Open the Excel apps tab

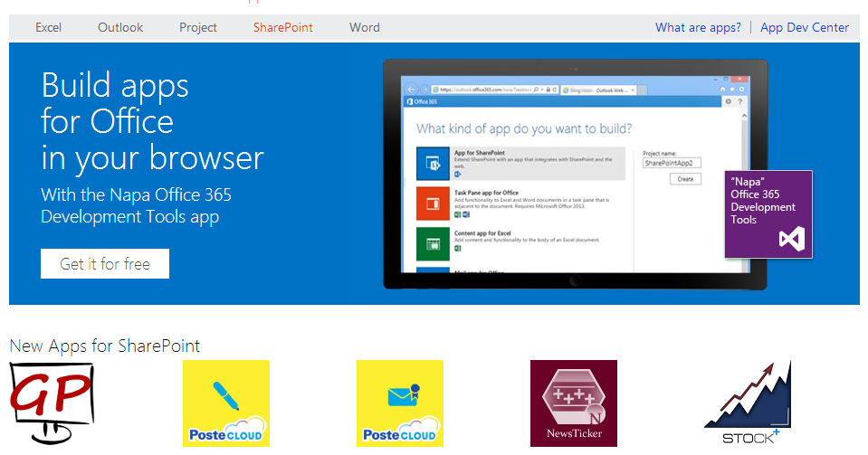(48, 27)
